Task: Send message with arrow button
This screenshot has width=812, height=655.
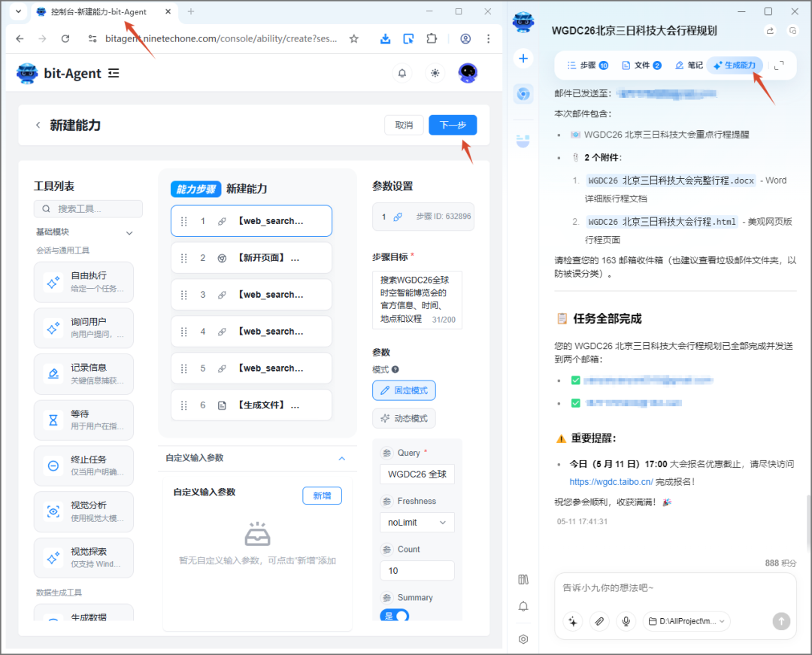Action: tap(781, 621)
